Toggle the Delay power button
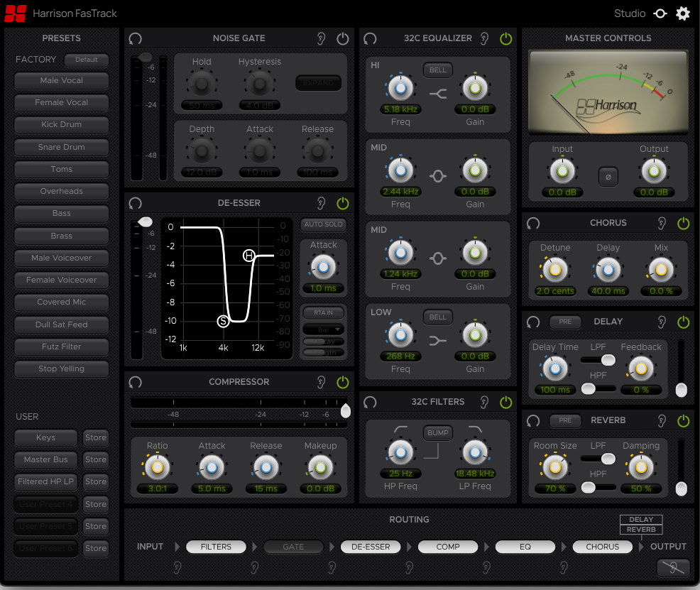 pyautogui.click(x=684, y=322)
